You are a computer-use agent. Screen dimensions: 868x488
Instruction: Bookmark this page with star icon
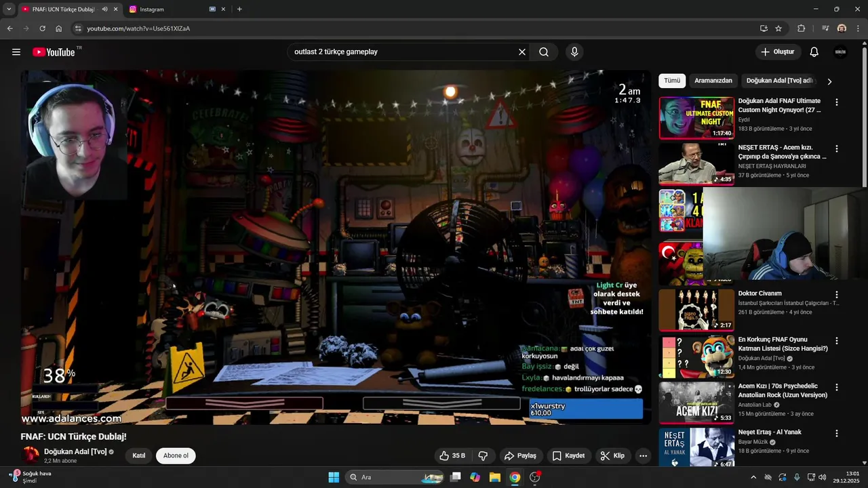[x=778, y=28]
